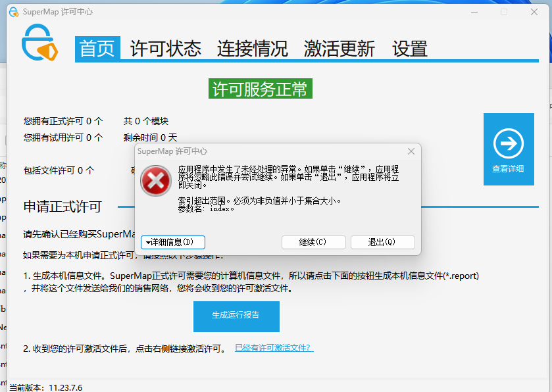
Task: Click the dialog title SuperMap 许可中心
Action: (172, 151)
